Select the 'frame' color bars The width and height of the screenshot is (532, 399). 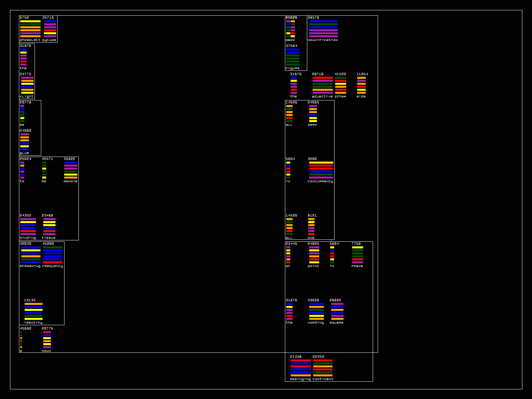(x=357, y=255)
